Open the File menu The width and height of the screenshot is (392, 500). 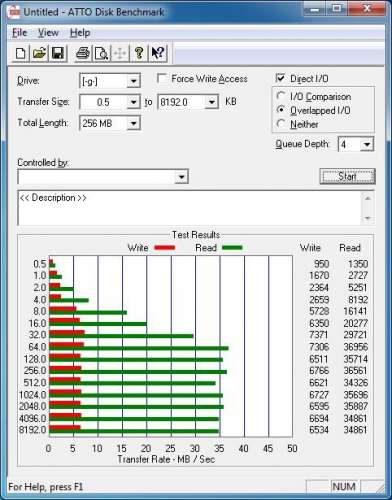(x=19, y=33)
